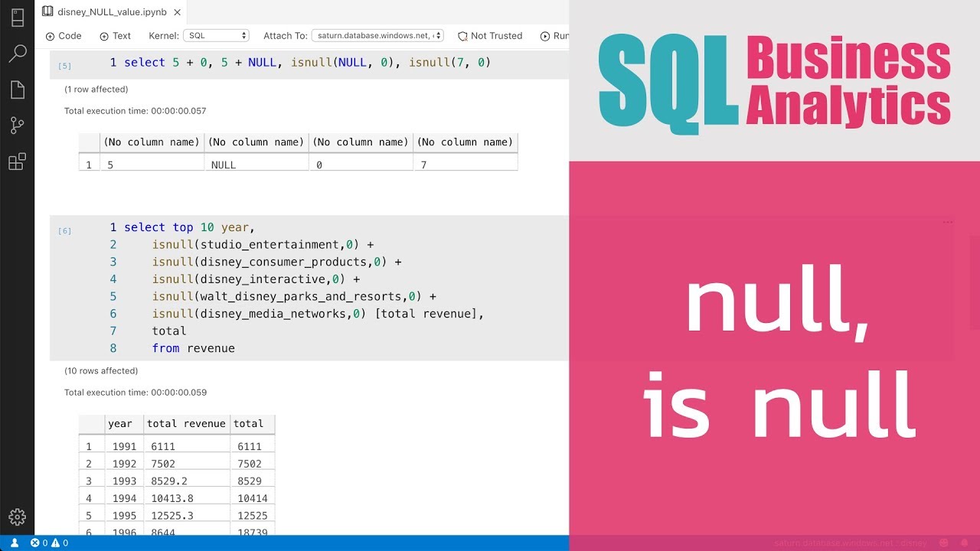Click the account icon in status bar

15,543
